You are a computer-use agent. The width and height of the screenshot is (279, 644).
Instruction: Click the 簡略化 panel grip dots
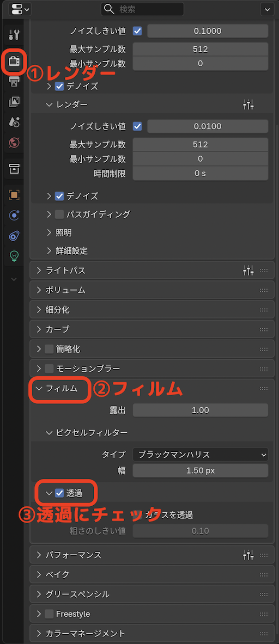(264, 349)
